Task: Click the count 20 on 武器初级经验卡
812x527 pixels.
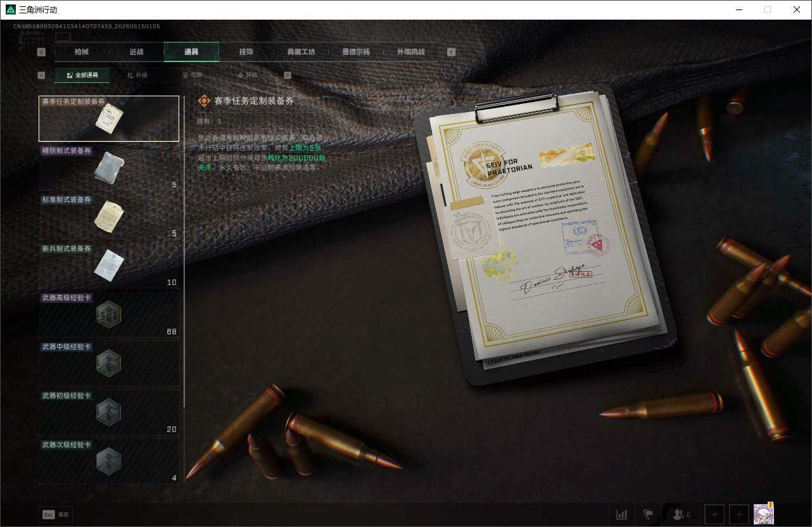Action: [172, 429]
